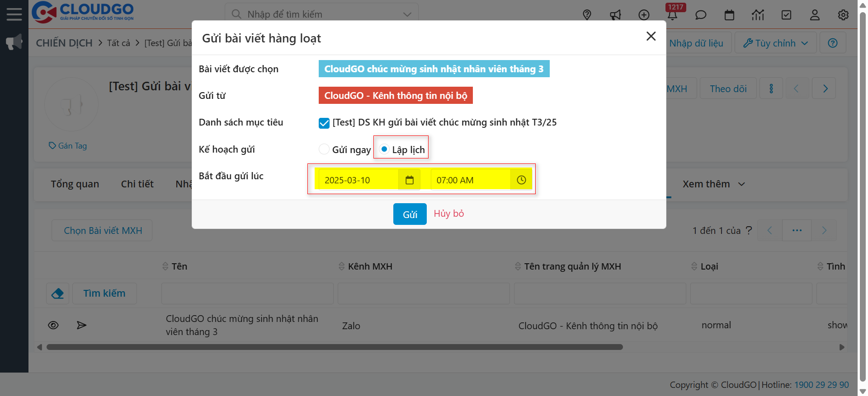Open the date picker calendar icon
This screenshot has width=868, height=396.
pyautogui.click(x=410, y=180)
